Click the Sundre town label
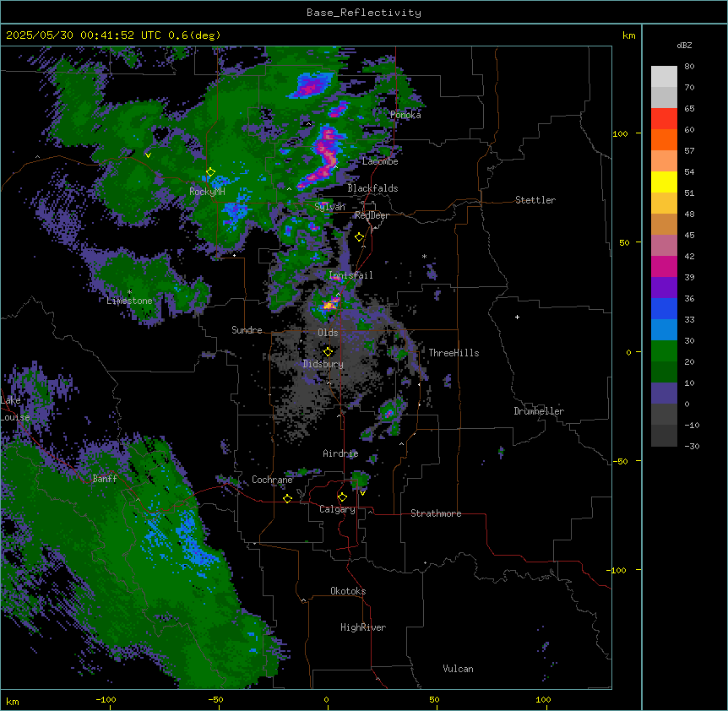Viewport: 728px width, 711px height. coord(247,330)
